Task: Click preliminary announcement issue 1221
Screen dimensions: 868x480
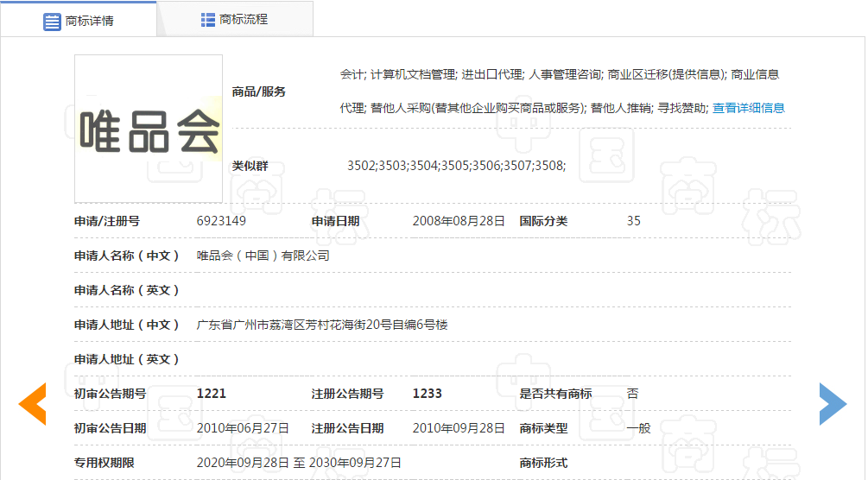Action: (212, 394)
